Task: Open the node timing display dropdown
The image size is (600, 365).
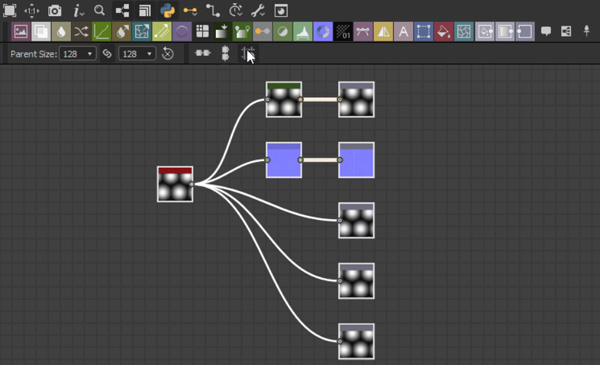Action: click(235, 11)
